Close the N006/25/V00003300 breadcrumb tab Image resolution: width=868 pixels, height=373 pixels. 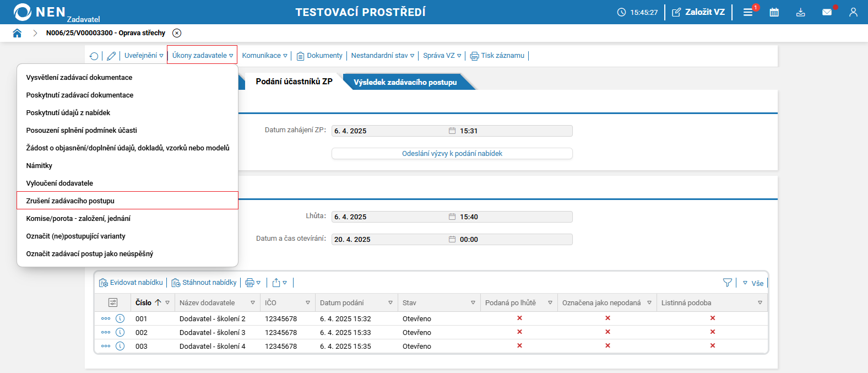coord(177,33)
